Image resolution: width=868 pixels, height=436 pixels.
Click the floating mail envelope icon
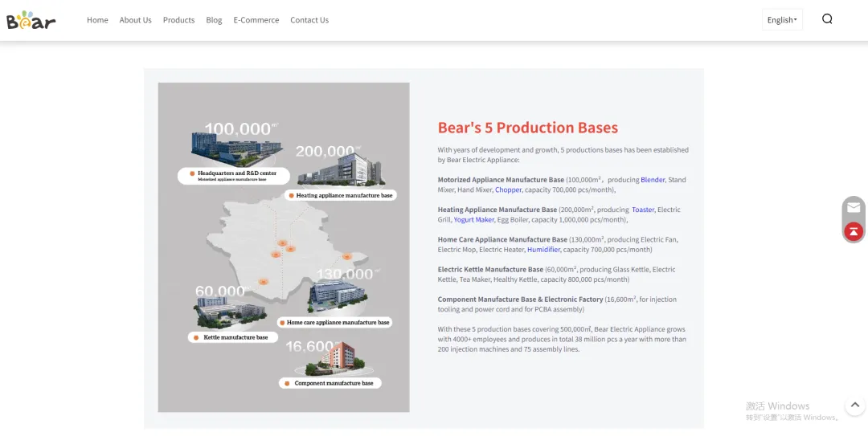tap(854, 207)
